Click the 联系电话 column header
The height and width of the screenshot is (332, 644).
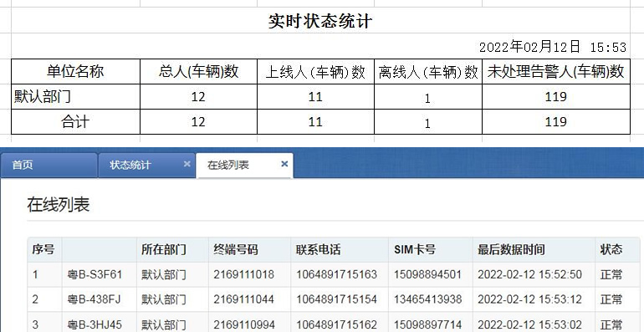[x=340, y=249]
